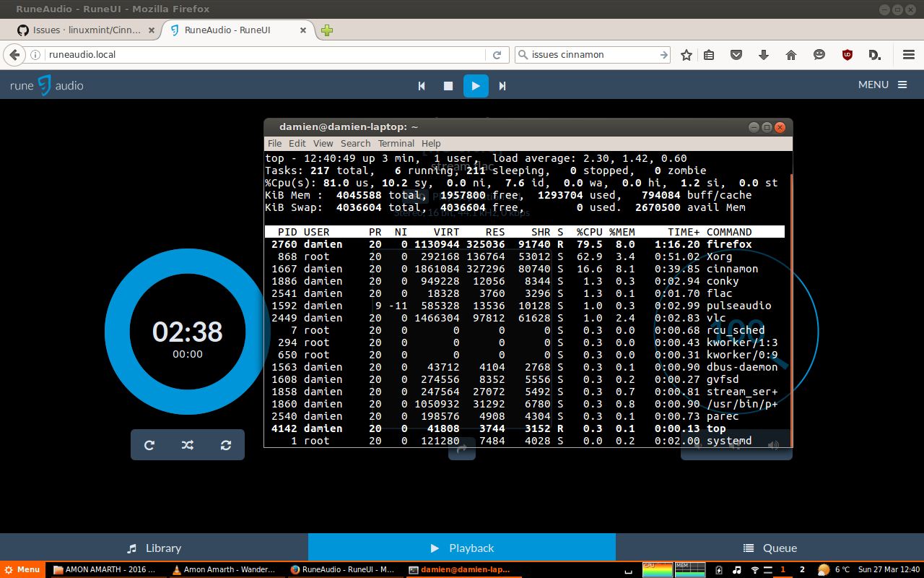Click the smiley face toolbar icon
Image resolution: width=924 pixels, height=578 pixels.
tap(819, 55)
